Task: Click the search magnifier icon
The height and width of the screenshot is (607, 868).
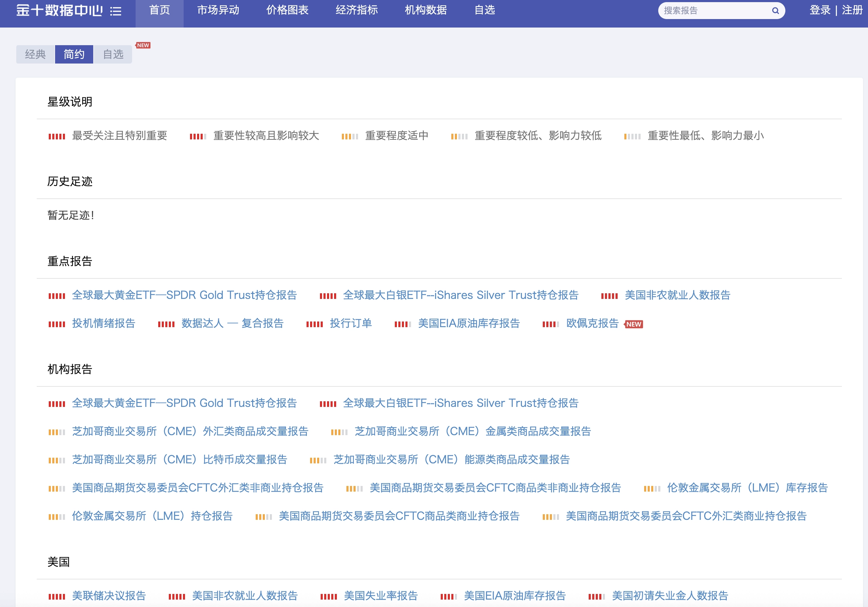Action: 775,11
